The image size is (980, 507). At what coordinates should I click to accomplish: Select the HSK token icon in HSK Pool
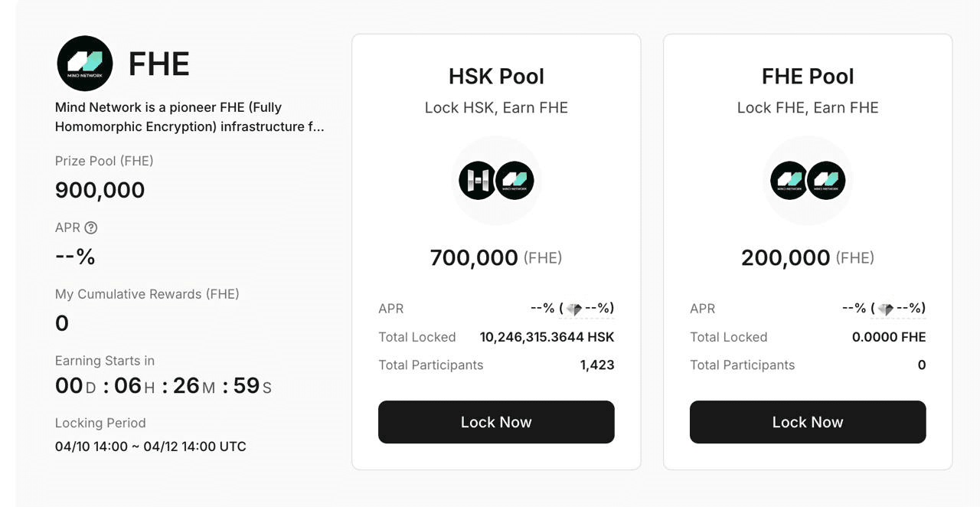(478, 181)
